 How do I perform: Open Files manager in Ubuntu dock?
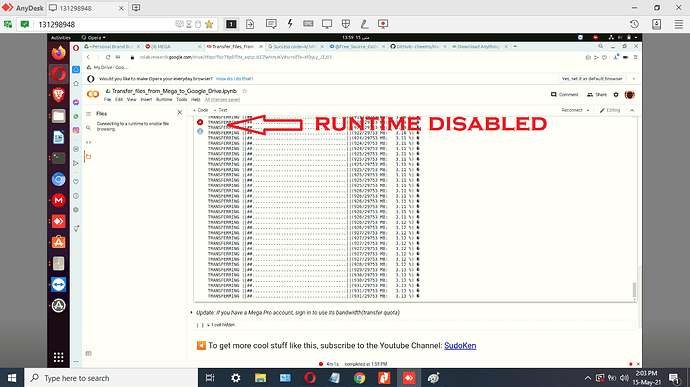(59, 116)
